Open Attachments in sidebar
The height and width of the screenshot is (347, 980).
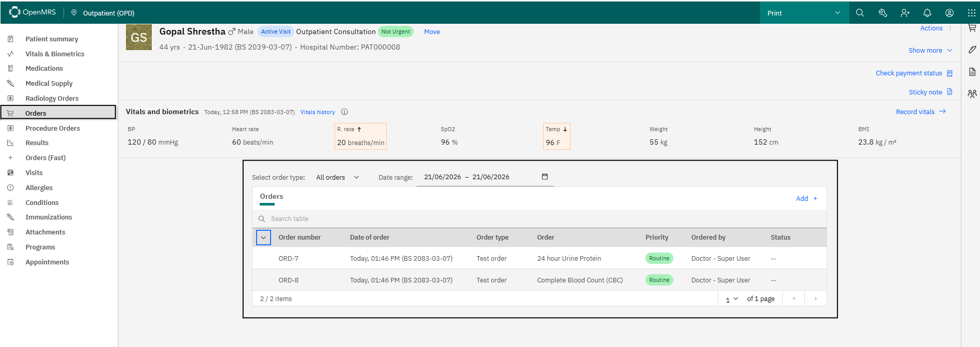coord(45,232)
